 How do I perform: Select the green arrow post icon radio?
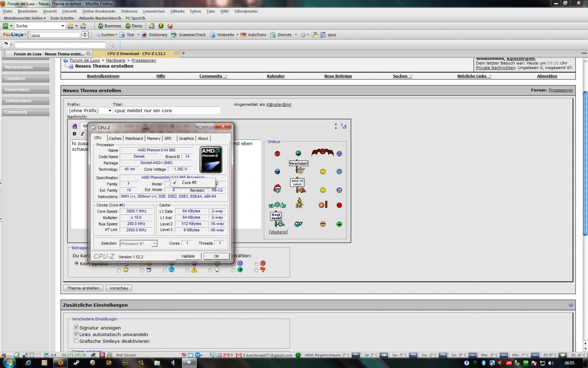pos(233,270)
